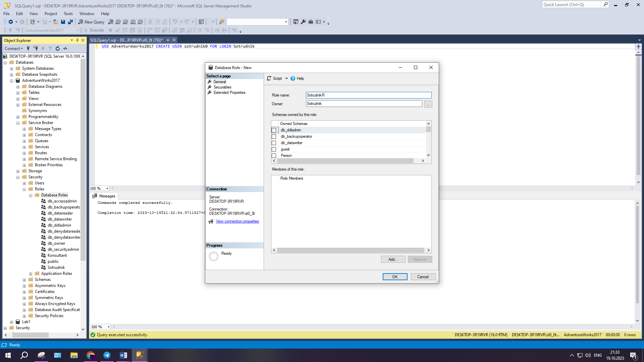The width and height of the screenshot is (644, 362).
Task: Refresh the Object Explorer tree
Action: [58, 48]
